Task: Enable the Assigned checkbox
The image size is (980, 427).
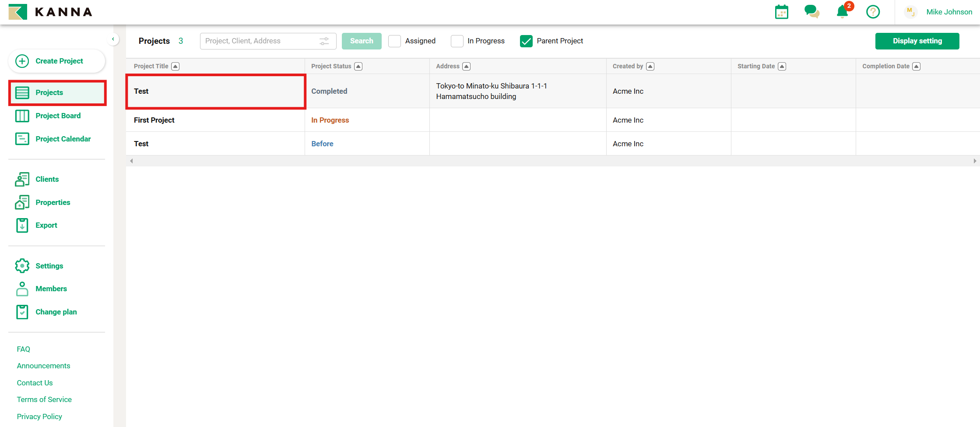Action: (x=394, y=41)
